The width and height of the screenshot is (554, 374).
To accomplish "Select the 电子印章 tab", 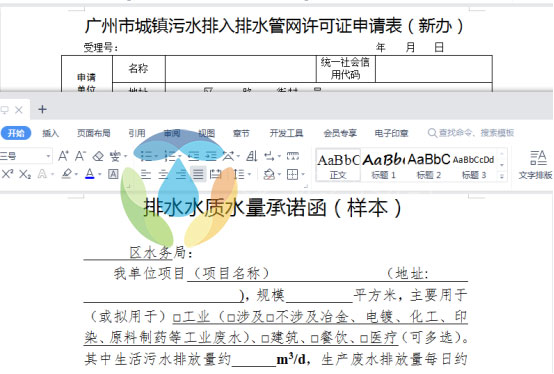I will tap(391, 133).
